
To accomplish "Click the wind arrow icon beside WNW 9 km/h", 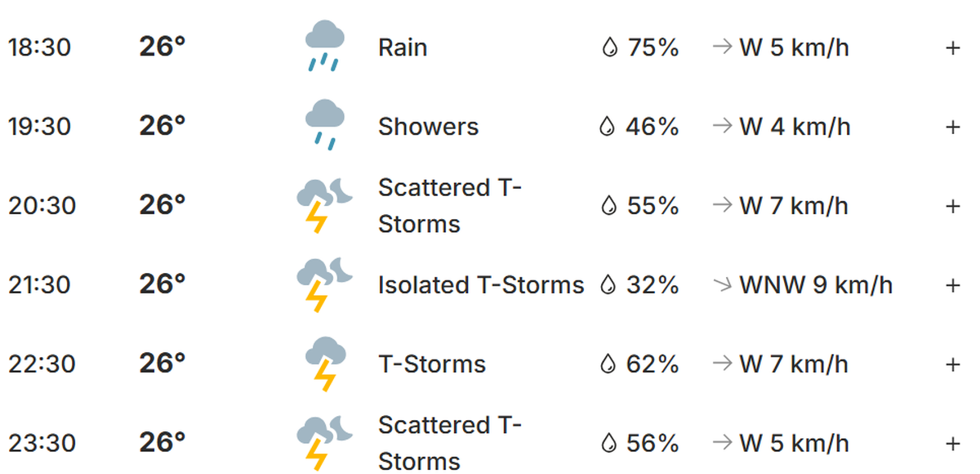I will pos(721,284).
